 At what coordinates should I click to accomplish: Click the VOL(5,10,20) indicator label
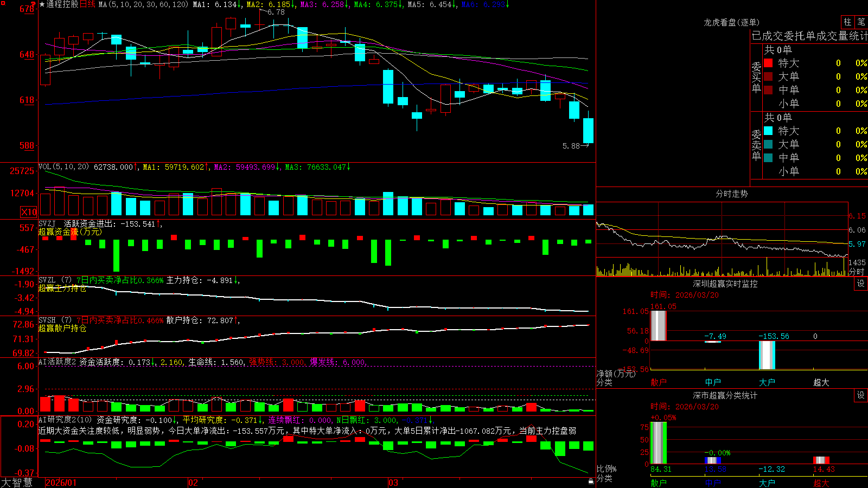63,167
